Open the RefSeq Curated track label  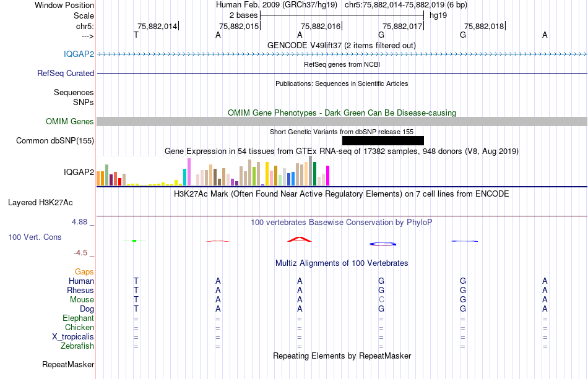(65, 73)
